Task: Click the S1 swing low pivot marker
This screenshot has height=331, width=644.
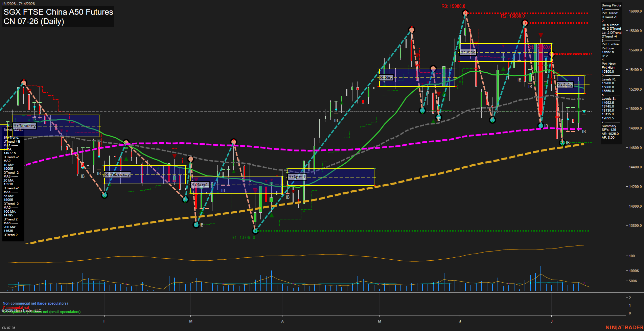Action: [255, 231]
